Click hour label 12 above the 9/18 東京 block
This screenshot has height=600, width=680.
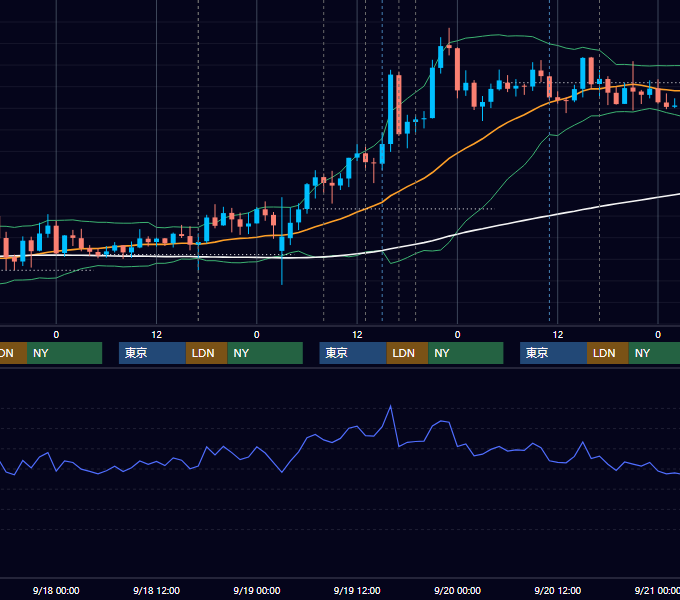157,335
